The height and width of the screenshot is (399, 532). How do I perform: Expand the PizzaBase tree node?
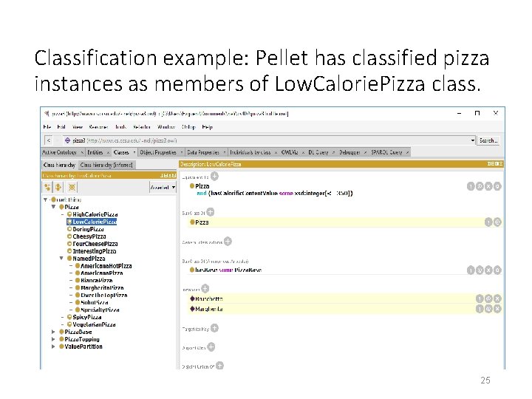[53, 332]
